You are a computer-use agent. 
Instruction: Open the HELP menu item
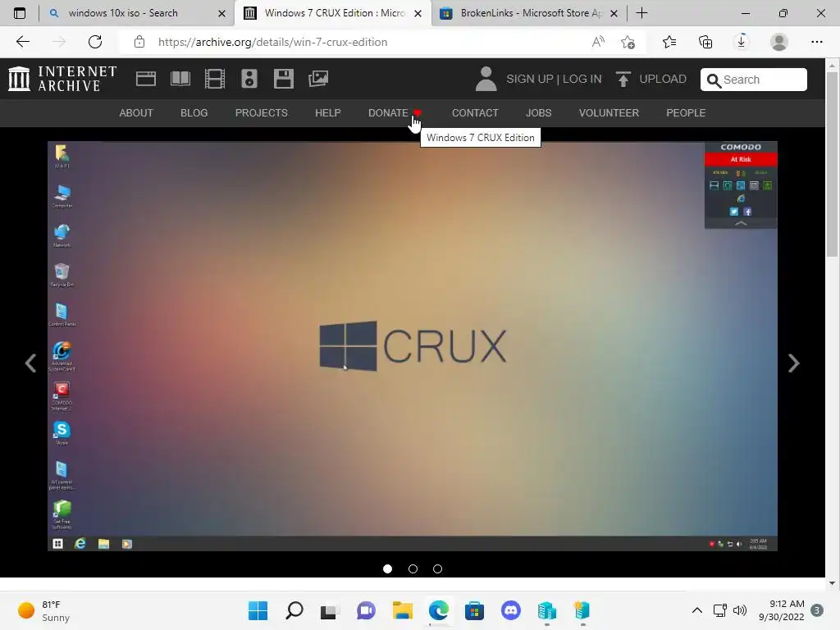pos(328,113)
